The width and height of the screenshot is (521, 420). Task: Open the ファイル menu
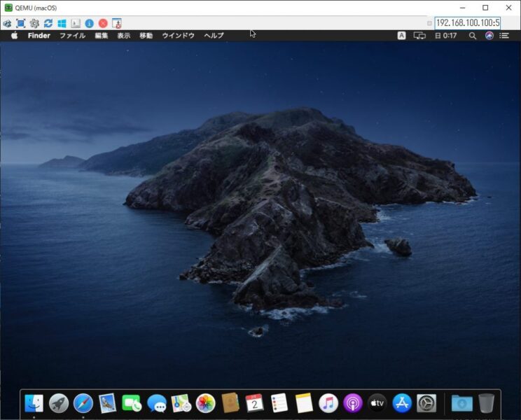[72, 36]
